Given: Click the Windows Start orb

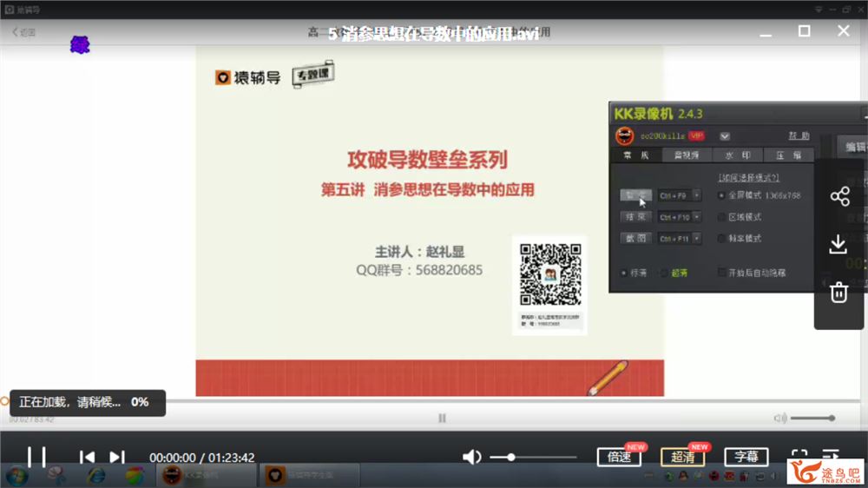Looking at the screenshot, I should [17, 476].
